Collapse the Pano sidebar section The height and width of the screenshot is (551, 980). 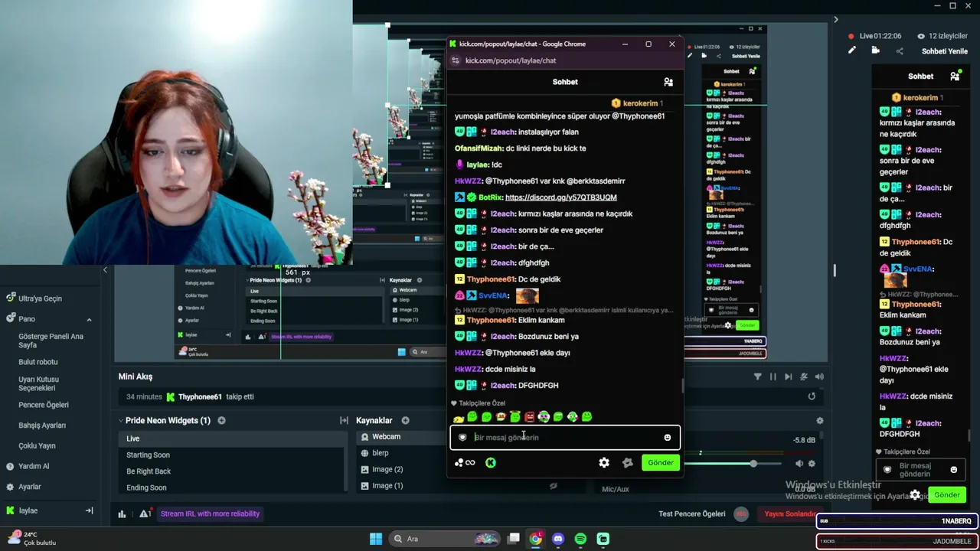[89, 319]
